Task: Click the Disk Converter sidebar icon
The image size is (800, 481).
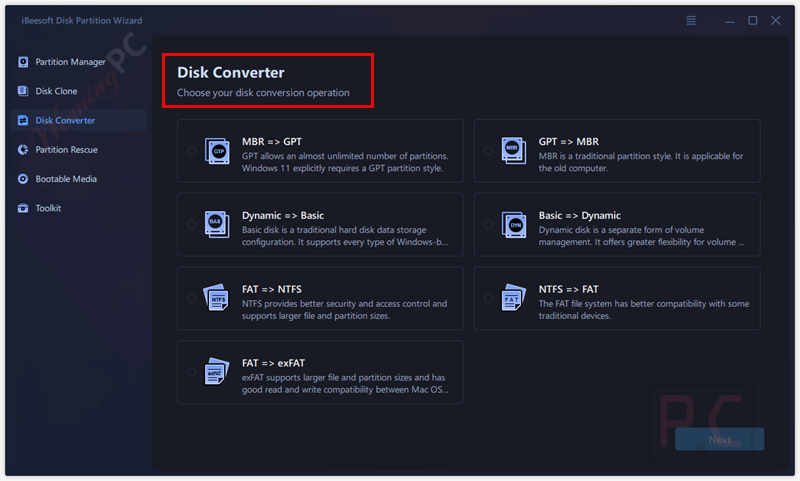Action: tap(23, 120)
